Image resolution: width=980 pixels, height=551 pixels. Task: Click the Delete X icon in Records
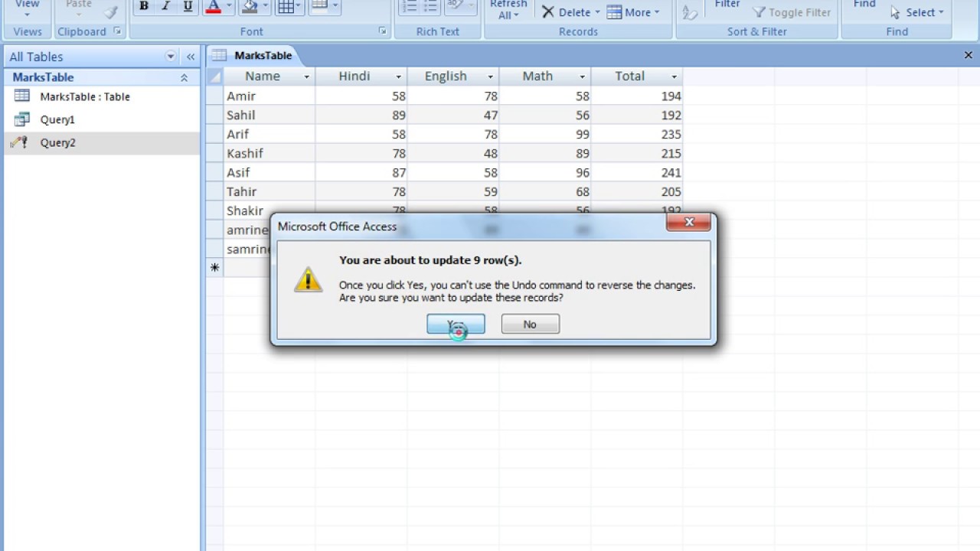coord(548,12)
